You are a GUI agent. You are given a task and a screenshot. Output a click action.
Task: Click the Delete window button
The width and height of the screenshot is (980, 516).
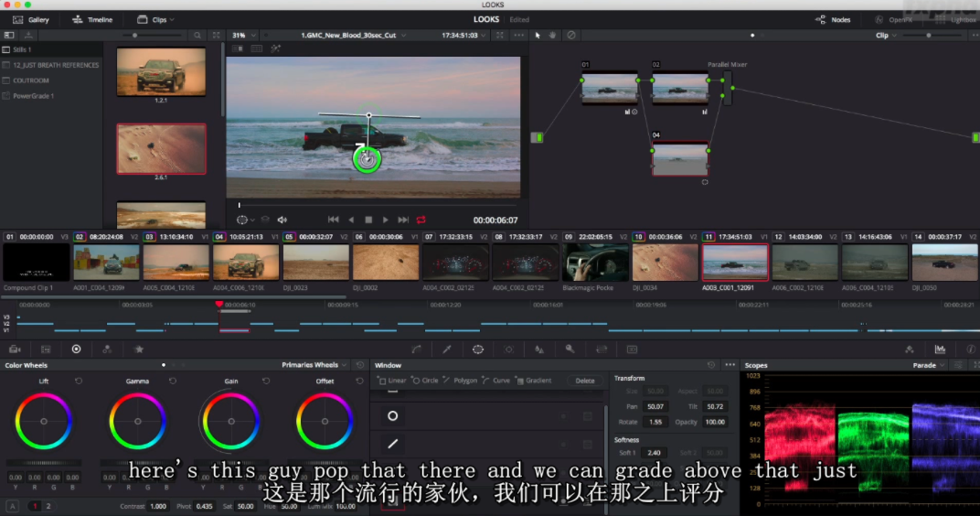(x=585, y=381)
